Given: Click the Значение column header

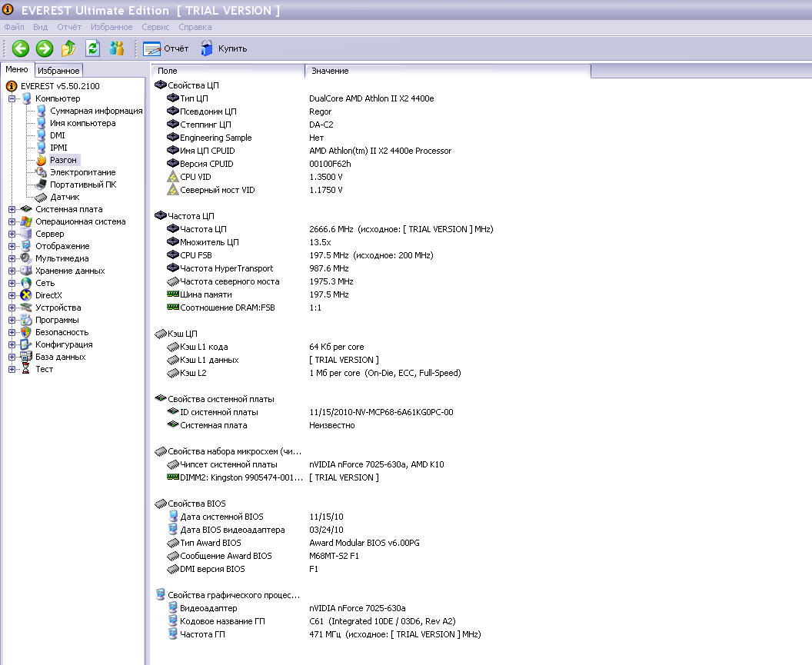Looking at the screenshot, I should pos(330,71).
